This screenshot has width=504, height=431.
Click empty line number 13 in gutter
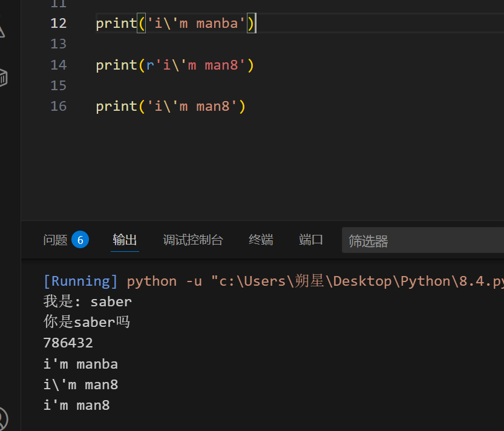(x=59, y=44)
